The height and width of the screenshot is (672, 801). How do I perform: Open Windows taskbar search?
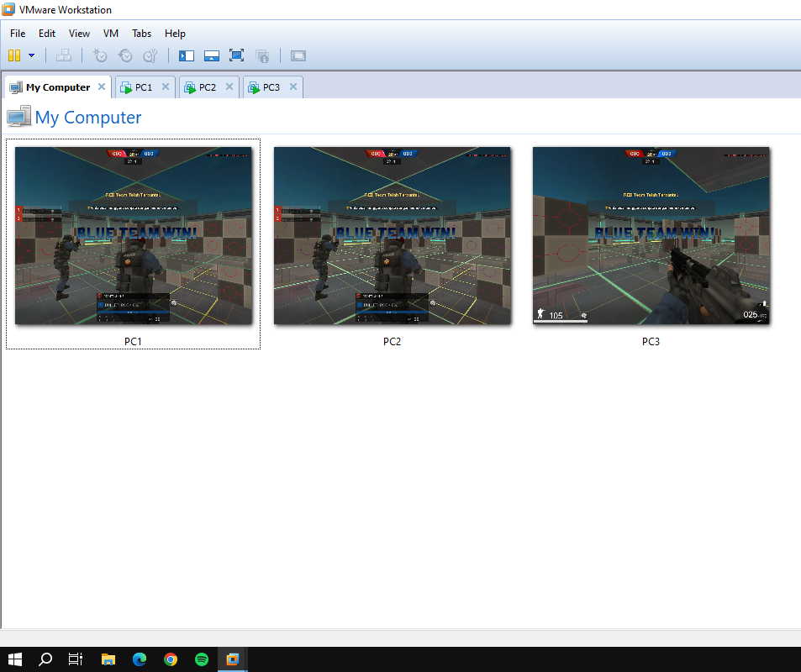tap(45, 659)
